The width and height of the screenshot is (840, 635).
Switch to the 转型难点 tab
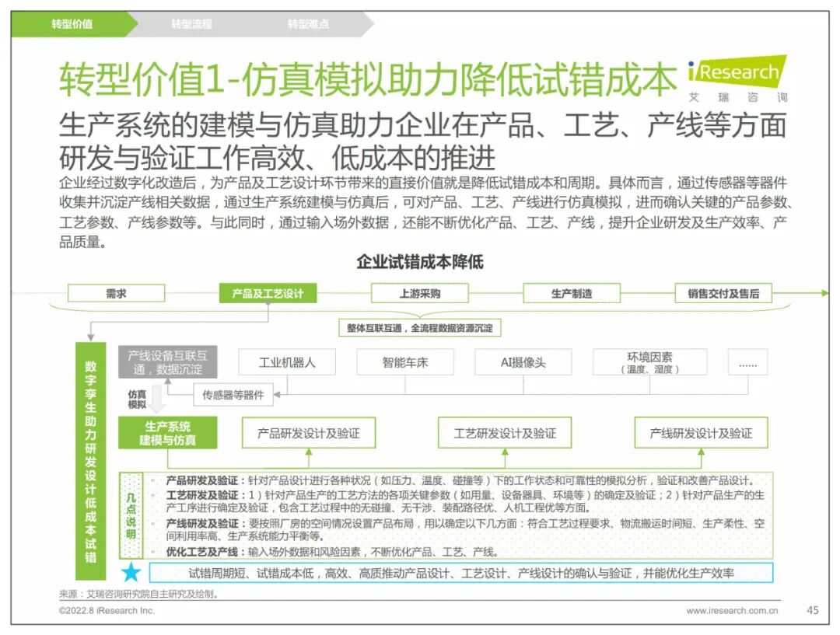tap(308, 24)
